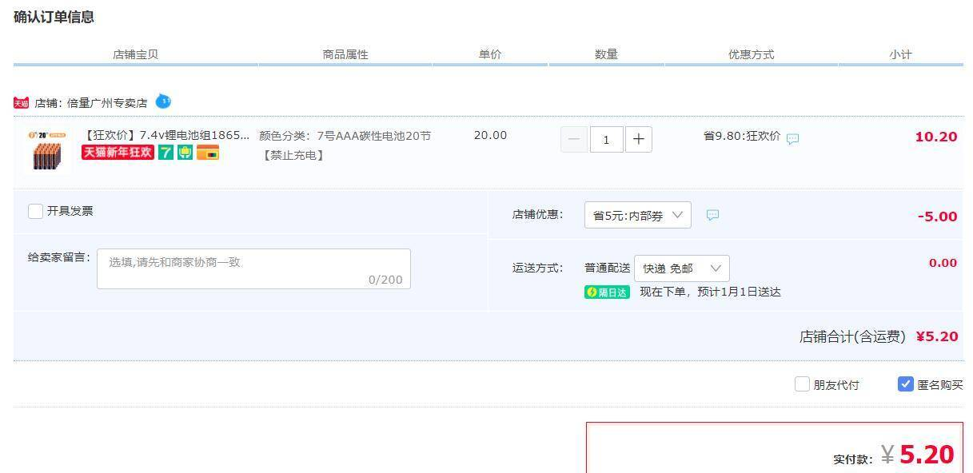
Task: Click the yellow credit card icon
Action: click(209, 153)
